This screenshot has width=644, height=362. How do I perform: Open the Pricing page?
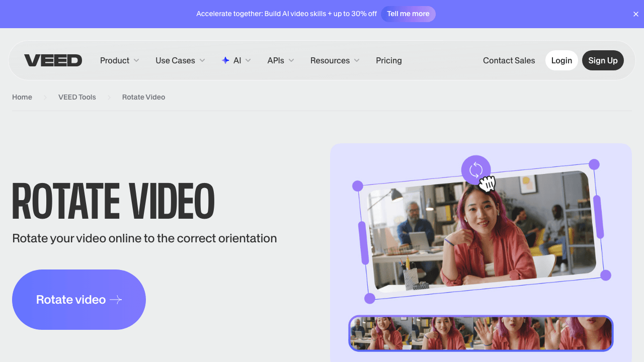[x=388, y=60]
